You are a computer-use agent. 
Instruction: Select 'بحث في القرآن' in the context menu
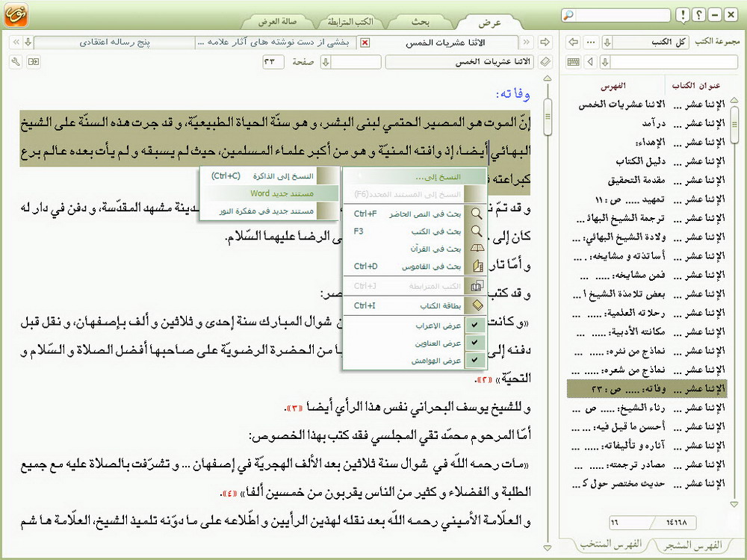(415, 249)
